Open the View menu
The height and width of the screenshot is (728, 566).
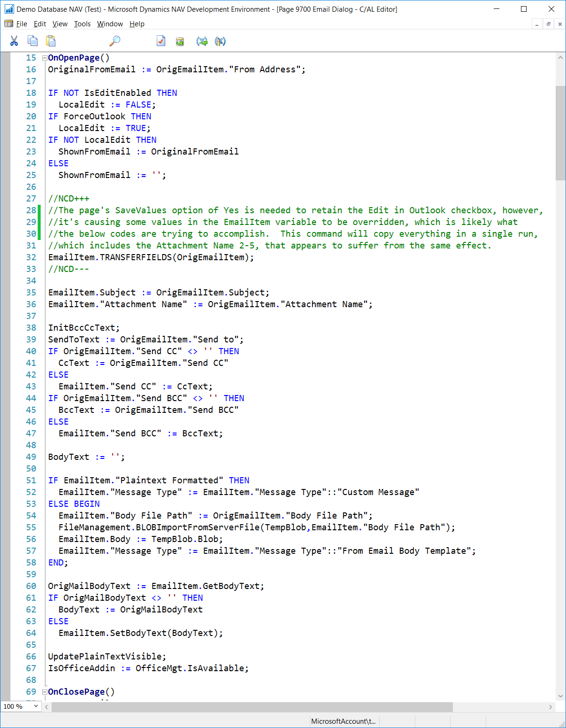(x=60, y=24)
